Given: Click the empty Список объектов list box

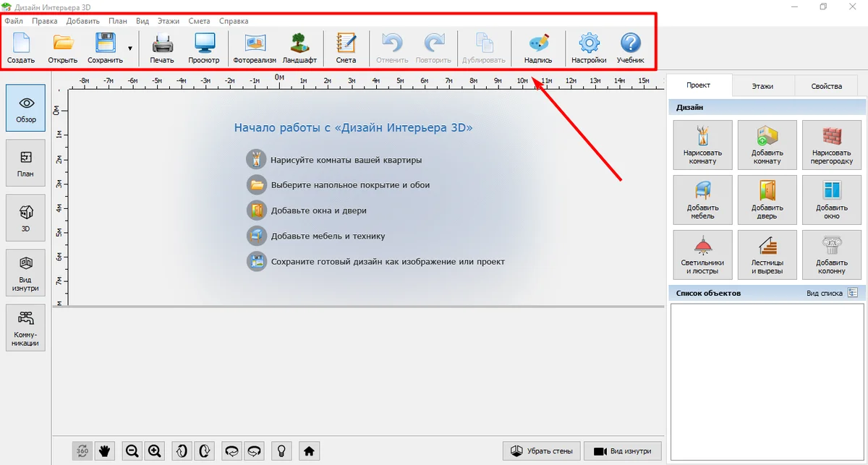Looking at the screenshot, I should click(x=767, y=383).
